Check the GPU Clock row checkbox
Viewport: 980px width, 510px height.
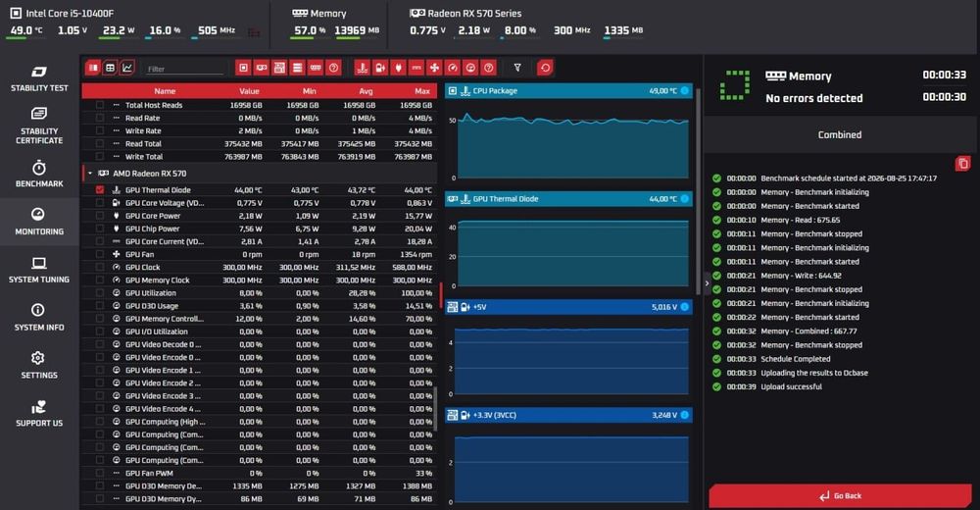(x=100, y=267)
